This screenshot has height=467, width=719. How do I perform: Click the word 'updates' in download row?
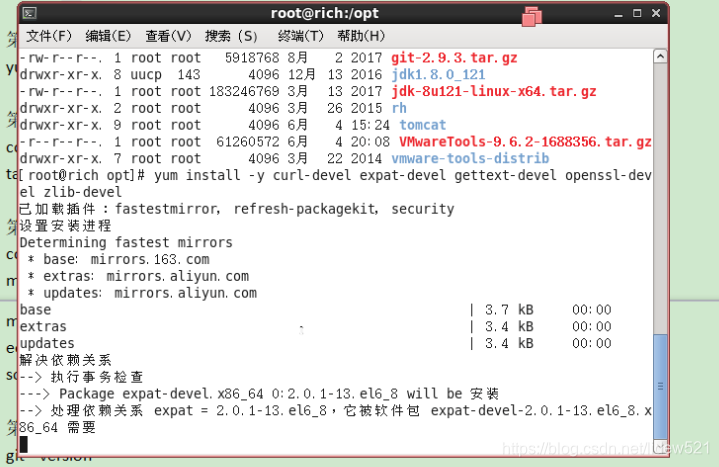click(47, 343)
